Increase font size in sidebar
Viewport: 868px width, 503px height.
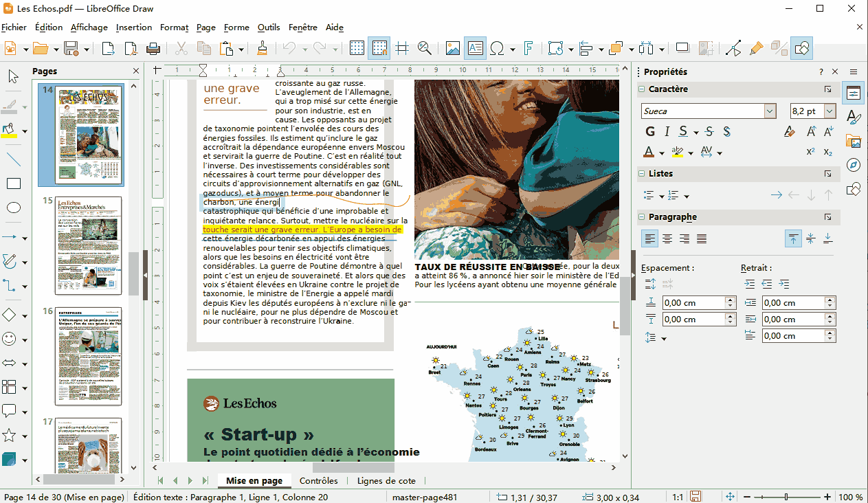pos(811,131)
